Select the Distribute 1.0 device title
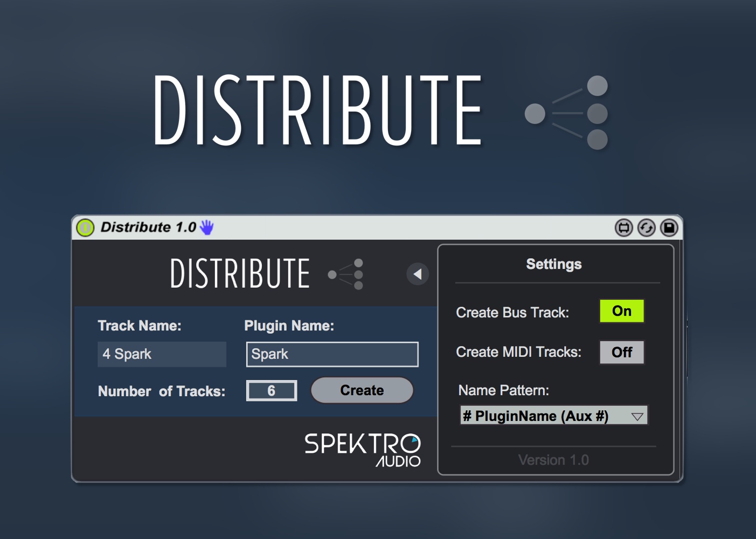 pos(148,227)
